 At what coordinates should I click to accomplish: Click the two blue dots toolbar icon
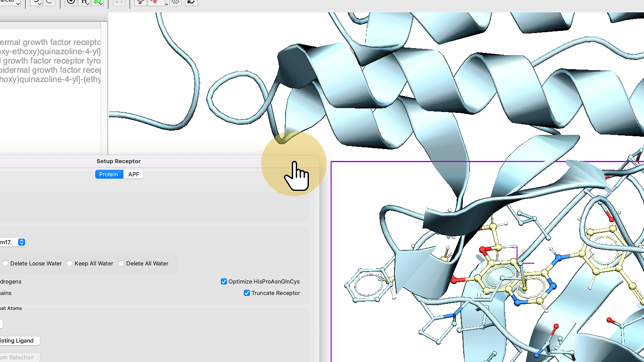click(119, 2)
